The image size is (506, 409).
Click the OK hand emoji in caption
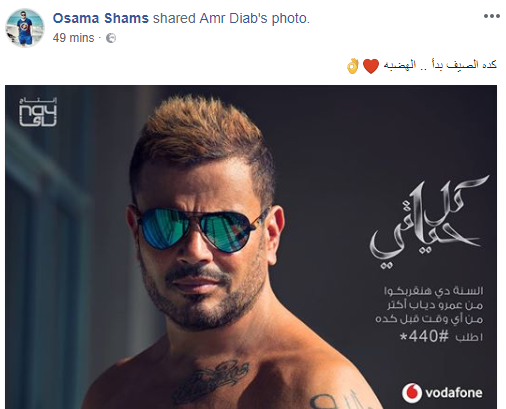[353, 66]
